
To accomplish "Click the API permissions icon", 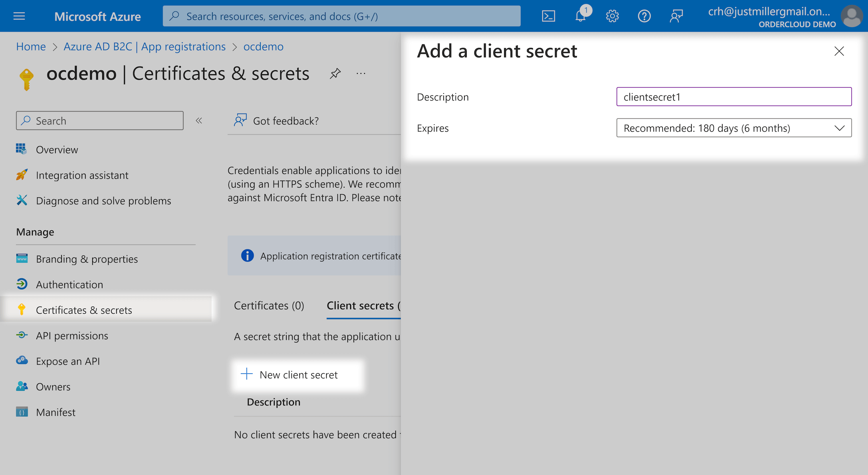I will coord(22,335).
